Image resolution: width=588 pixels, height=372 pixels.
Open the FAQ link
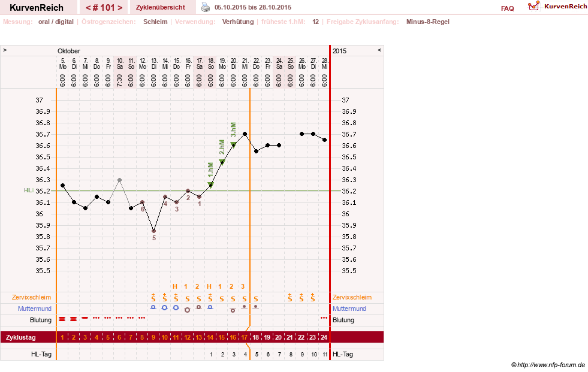(x=507, y=8)
